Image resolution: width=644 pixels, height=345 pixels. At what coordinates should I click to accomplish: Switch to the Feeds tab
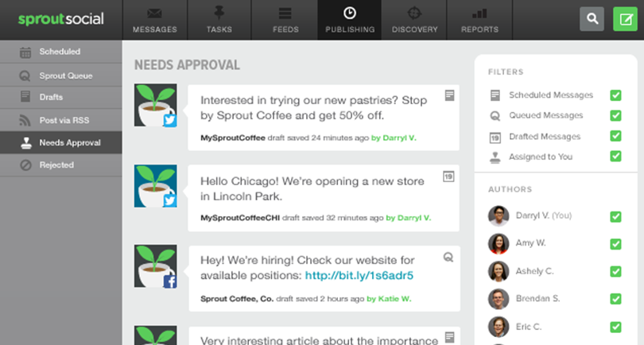[x=285, y=20]
